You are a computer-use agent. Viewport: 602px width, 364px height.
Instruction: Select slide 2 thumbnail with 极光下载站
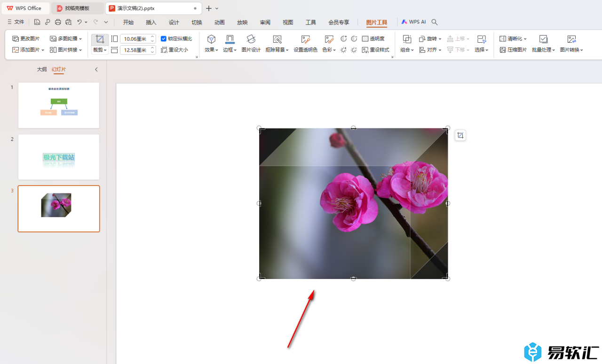coord(59,157)
